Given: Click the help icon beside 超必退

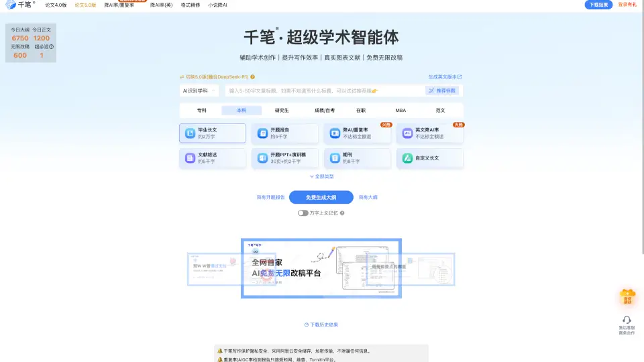Looking at the screenshot, I should click(x=51, y=47).
